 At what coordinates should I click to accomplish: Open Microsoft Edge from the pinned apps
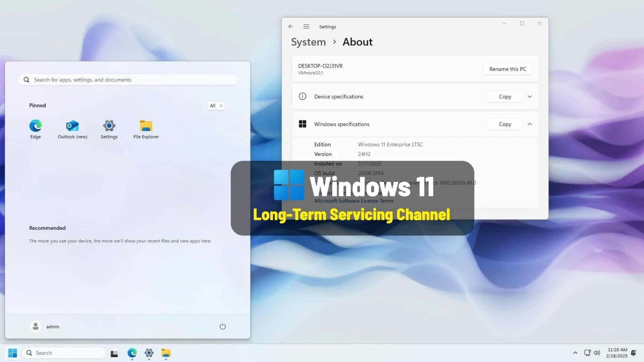pos(35,127)
